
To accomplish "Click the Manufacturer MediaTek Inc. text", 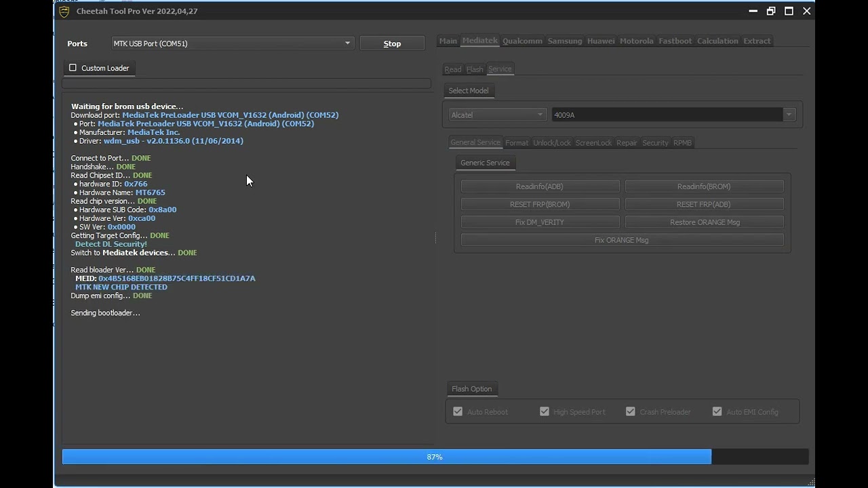I will pos(154,132).
